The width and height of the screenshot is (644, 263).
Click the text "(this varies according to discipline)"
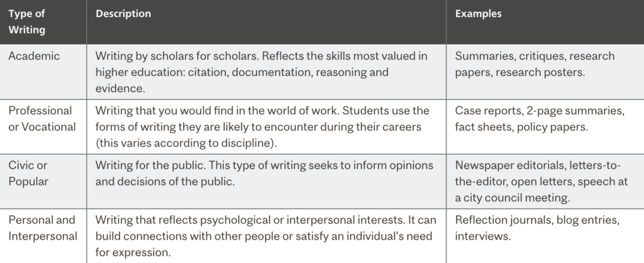pos(186,143)
